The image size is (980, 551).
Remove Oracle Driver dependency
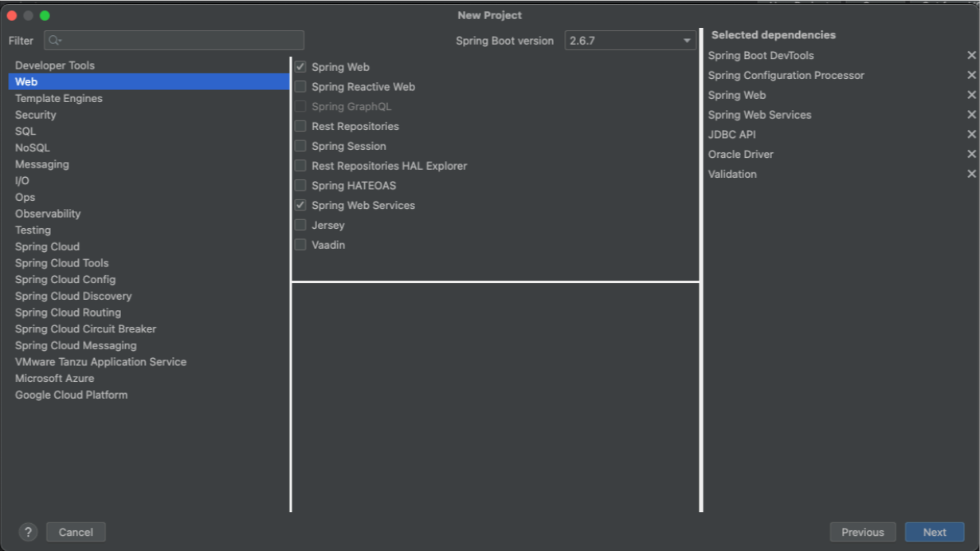[x=971, y=154]
